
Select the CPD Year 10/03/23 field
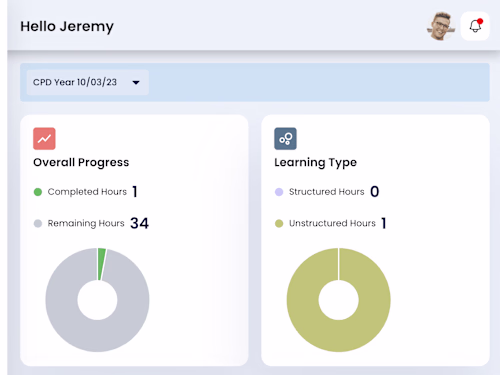click(x=88, y=82)
